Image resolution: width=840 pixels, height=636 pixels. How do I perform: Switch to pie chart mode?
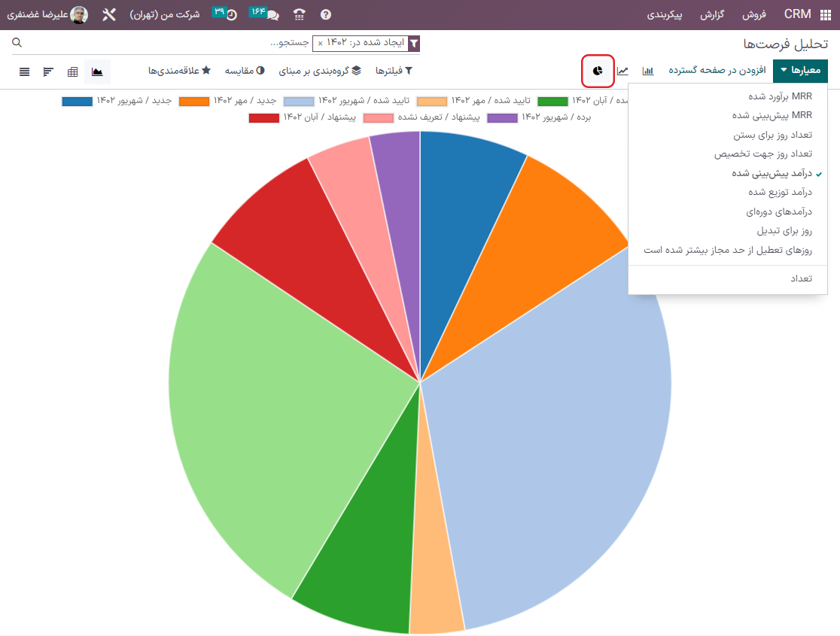tap(598, 71)
